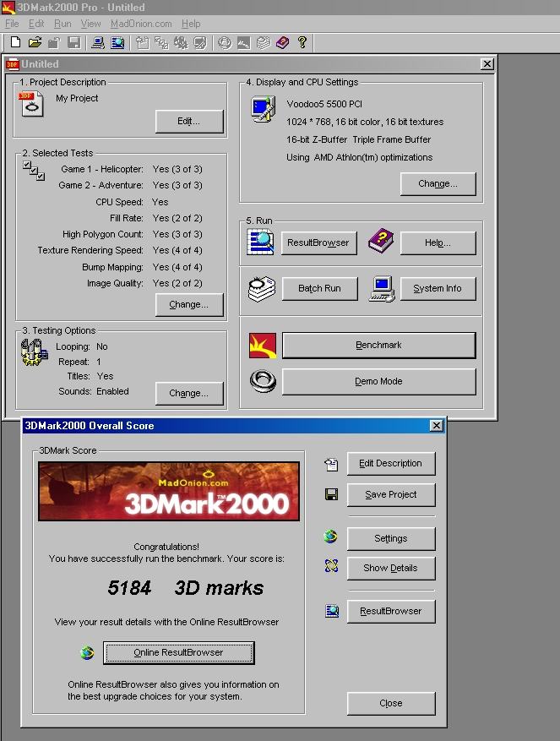Click Change... under Display and CPU Settings

coord(438,184)
